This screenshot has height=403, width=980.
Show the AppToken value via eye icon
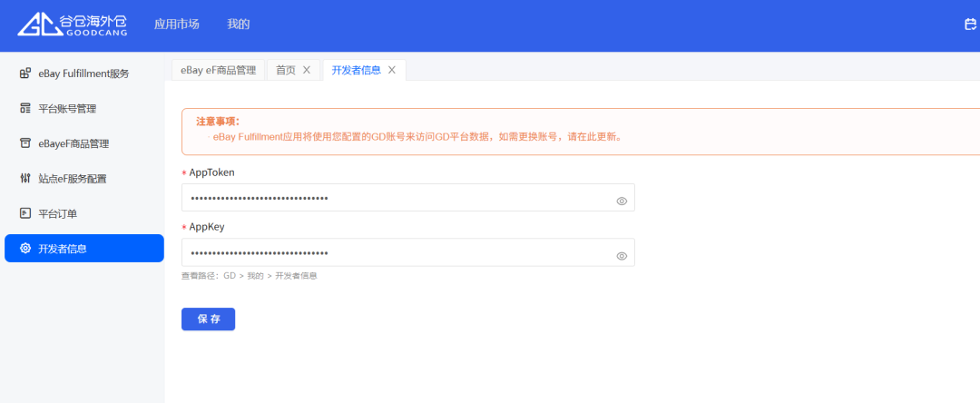point(622,201)
